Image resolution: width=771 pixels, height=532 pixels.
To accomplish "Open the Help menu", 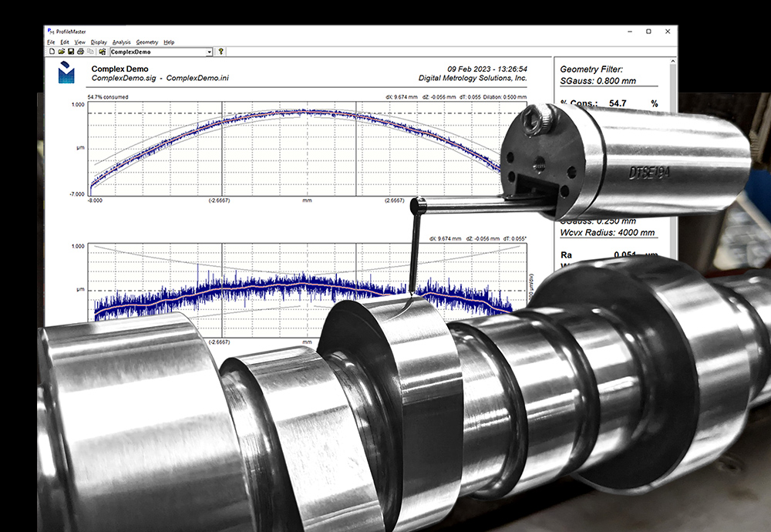I will (x=170, y=42).
